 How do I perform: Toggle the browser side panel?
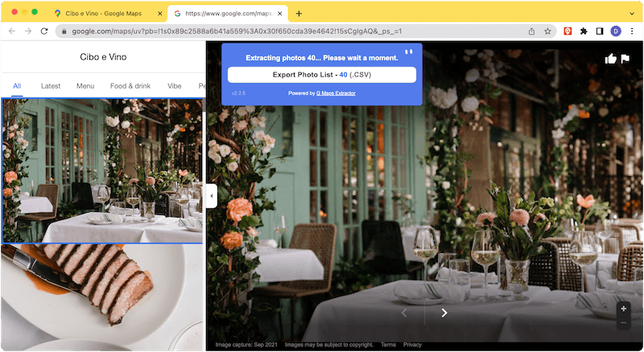point(600,31)
